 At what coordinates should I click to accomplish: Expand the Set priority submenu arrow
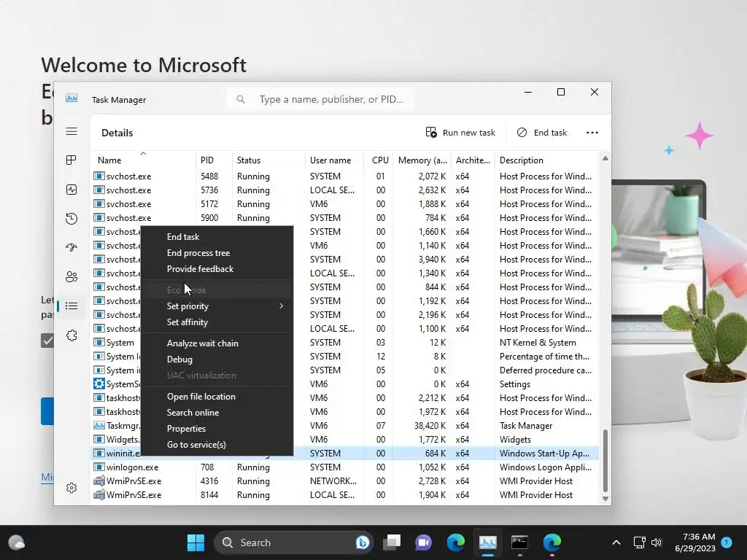[x=281, y=306]
